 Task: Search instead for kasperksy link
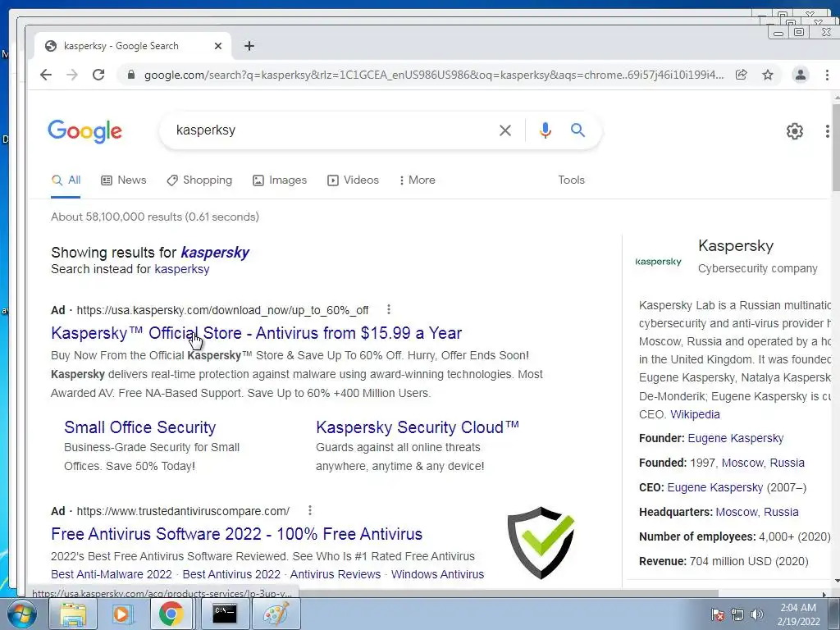pyautogui.click(x=181, y=269)
